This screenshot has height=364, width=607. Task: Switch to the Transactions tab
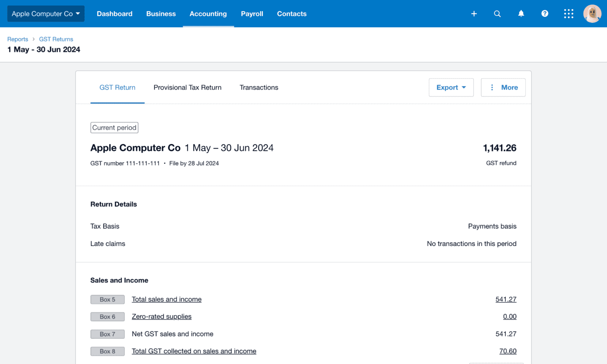[259, 87]
